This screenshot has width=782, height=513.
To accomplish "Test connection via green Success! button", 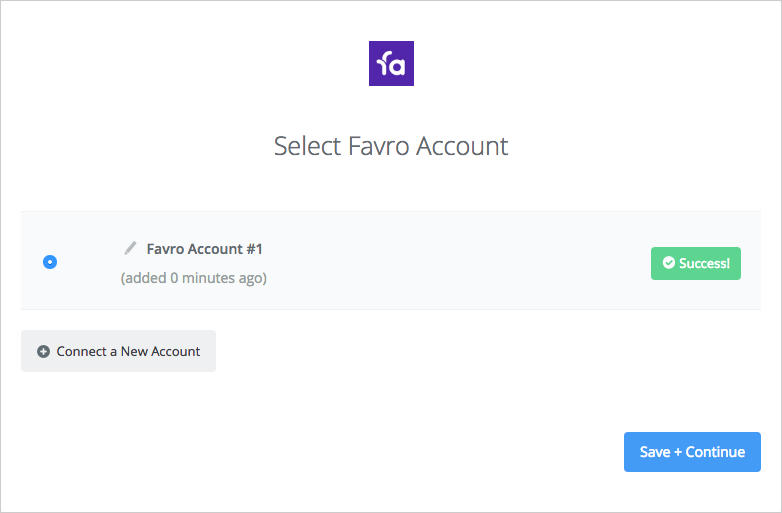I will [696, 263].
